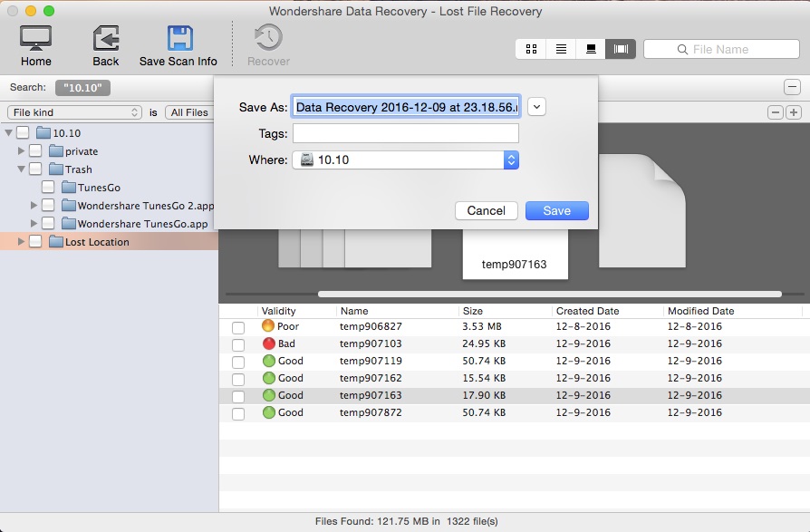810x532 pixels.
Task: Click the private folder icon
Action: point(56,150)
